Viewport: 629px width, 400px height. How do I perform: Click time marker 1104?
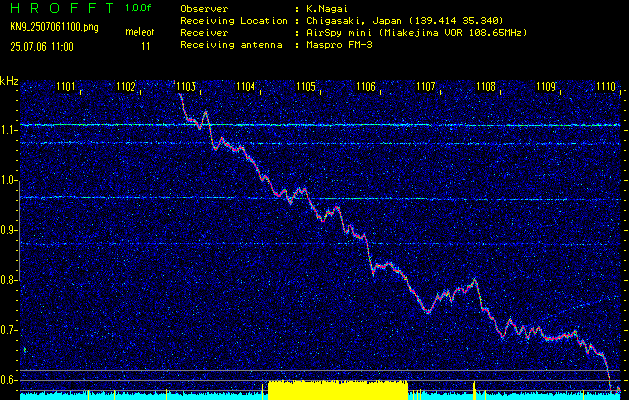click(x=246, y=86)
